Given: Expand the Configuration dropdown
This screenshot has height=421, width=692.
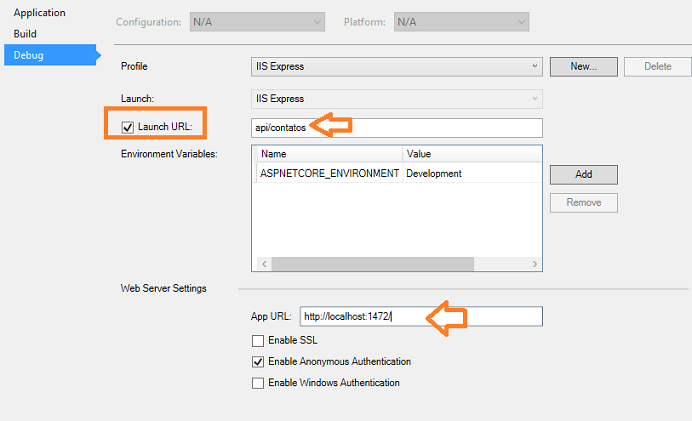Looking at the screenshot, I should (x=257, y=22).
